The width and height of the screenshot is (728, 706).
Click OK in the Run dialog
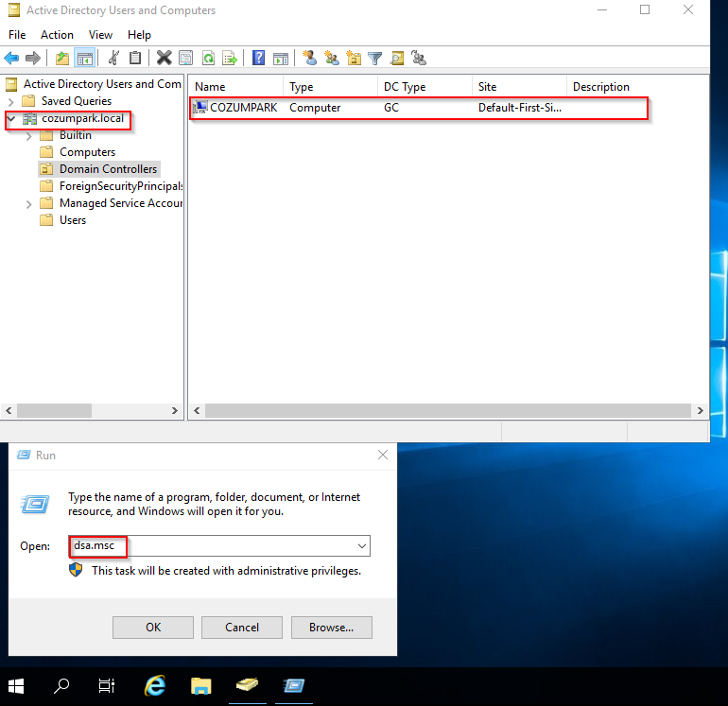point(153,628)
